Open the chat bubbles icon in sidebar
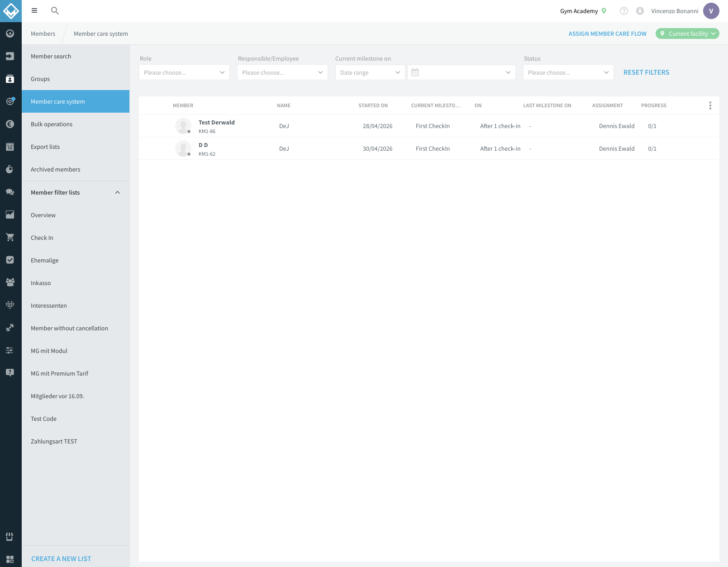The width and height of the screenshot is (728, 567). (10, 192)
